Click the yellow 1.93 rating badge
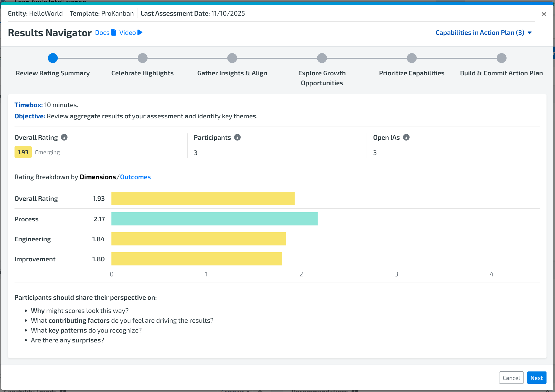This screenshot has height=392, width=555. point(23,152)
